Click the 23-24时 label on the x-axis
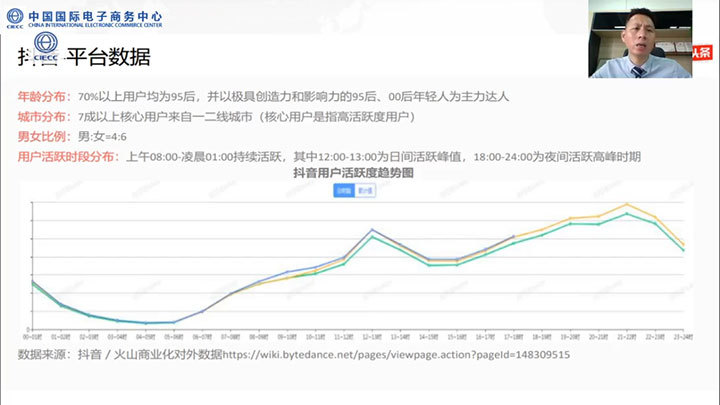The width and height of the screenshot is (720, 405). (683, 339)
